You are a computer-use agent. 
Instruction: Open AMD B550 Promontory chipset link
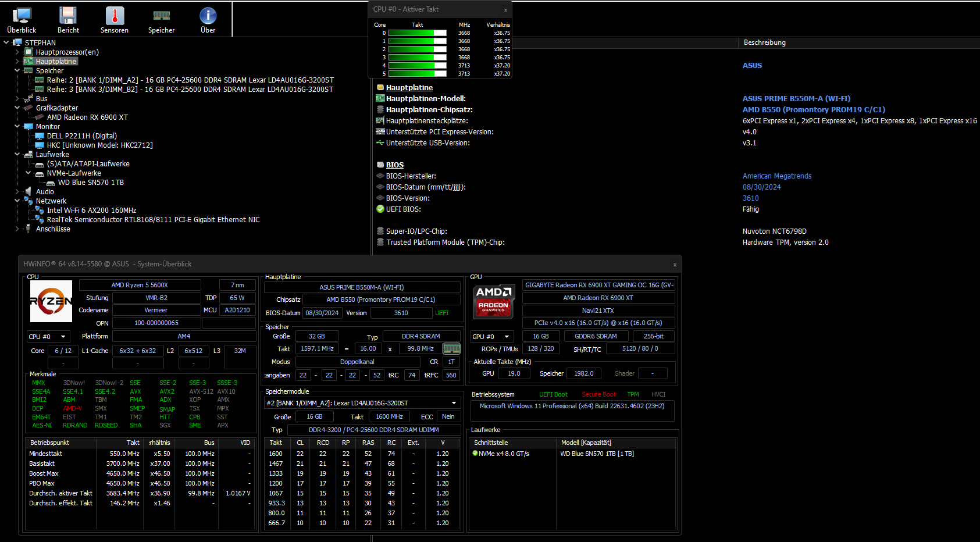pyautogui.click(x=814, y=109)
